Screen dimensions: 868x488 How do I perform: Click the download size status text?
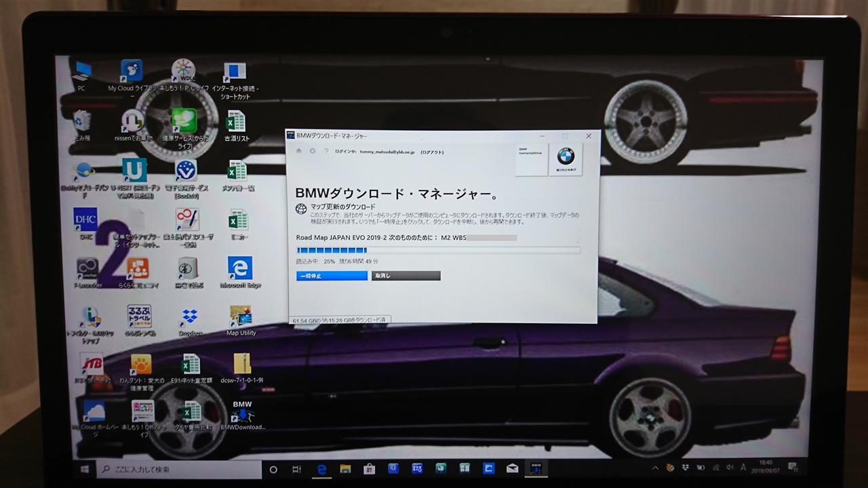point(340,319)
